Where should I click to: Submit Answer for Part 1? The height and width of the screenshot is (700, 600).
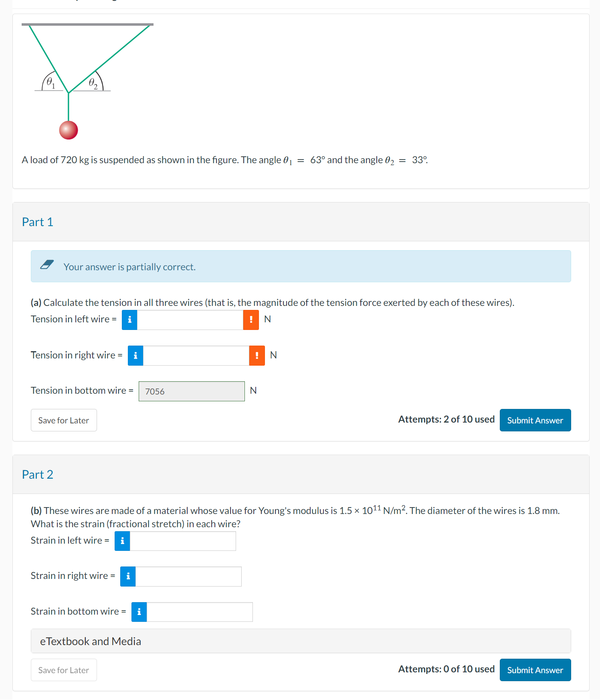(535, 420)
